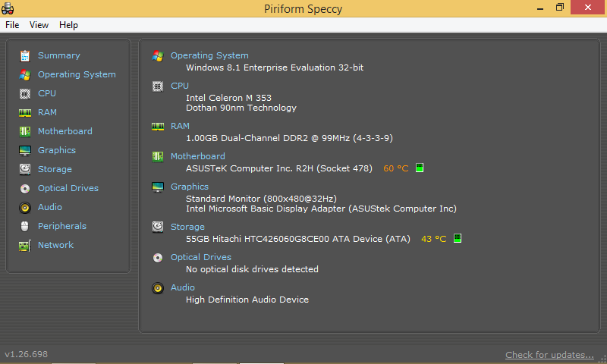Click the green temperature indicator beside 43 °C
The width and height of the screenshot is (607, 364).
tap(458, 238)
